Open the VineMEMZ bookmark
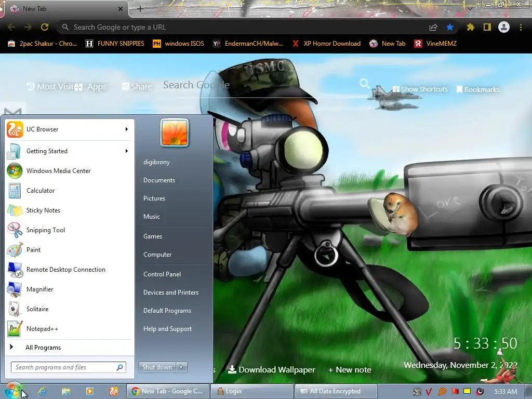532x399 pixels. [x=435, y=44]
